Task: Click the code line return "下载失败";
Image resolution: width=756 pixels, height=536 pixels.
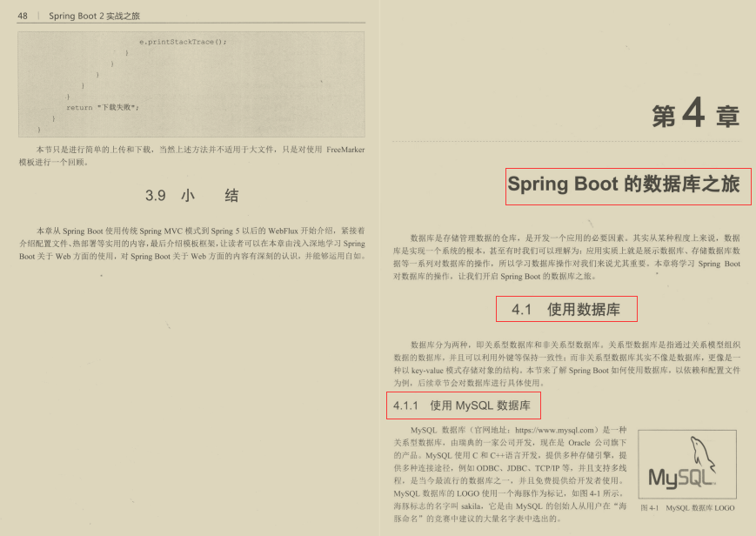Action: point(102,107)
